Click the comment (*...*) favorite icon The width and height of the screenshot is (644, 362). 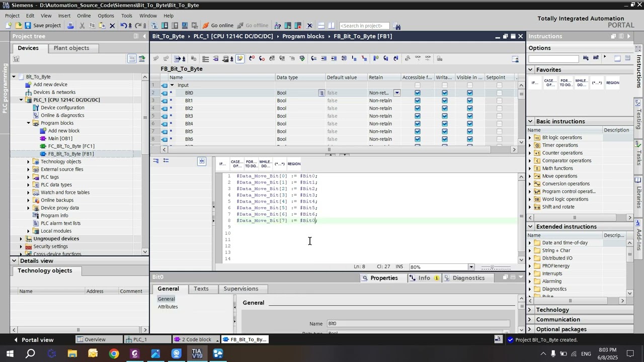(x=280, y=164)
